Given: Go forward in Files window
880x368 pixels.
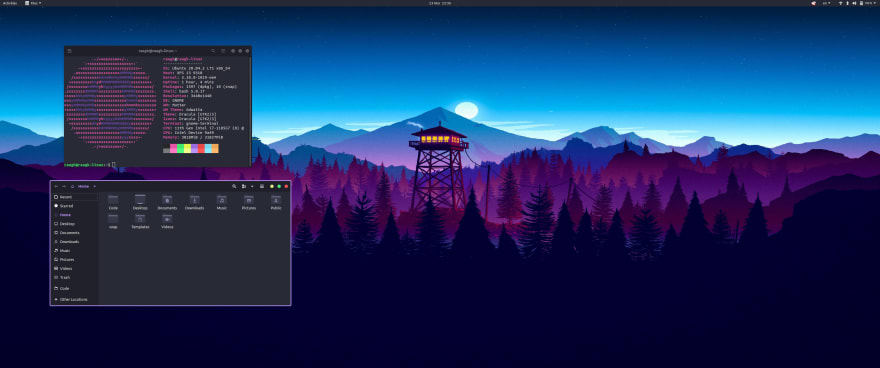Looking at the screenshot, I should [64, 186].
